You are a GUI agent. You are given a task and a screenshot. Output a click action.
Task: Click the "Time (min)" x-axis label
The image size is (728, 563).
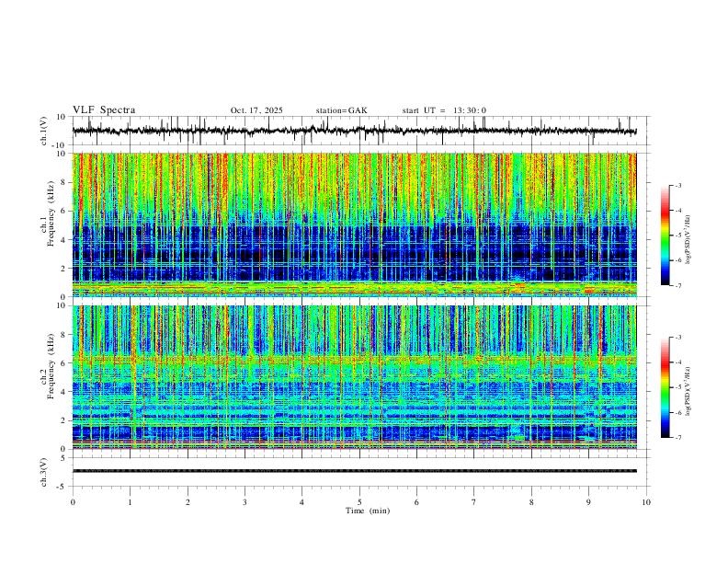[368, 511]
